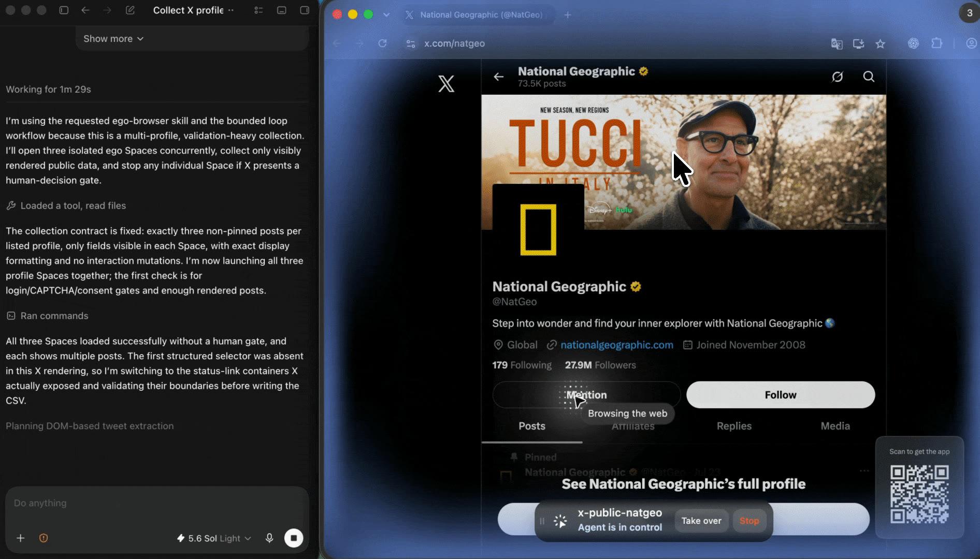Viewport: 980px width, 559px height.
Task: Reload the x.com/natgeo page
Action: click(382, 43)
